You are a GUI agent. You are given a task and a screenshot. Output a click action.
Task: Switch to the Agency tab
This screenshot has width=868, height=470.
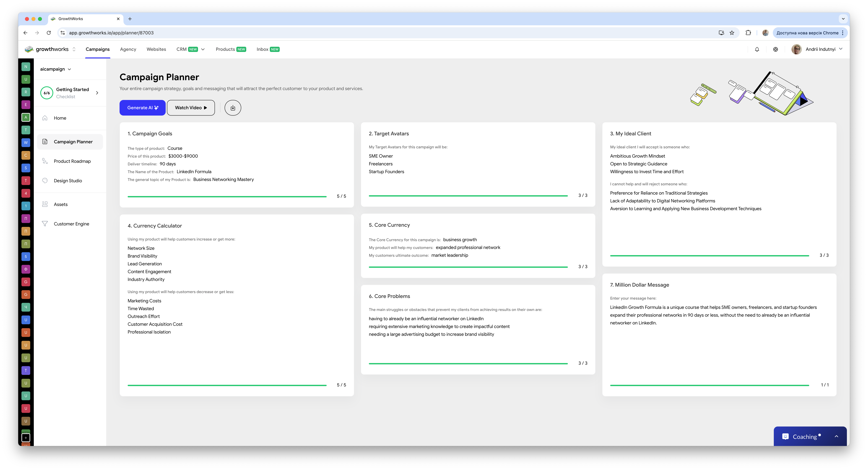[x=128, y=49]
